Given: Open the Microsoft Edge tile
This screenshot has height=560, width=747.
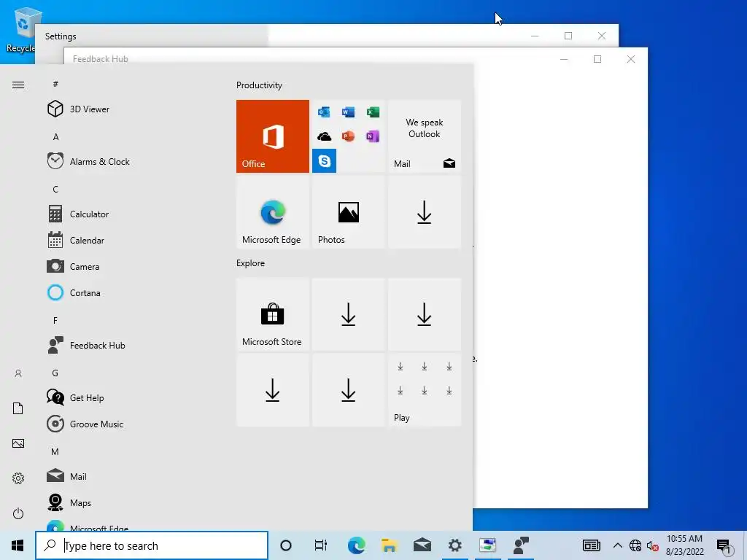Looking at the screenshot, I should tap(273, 212).
